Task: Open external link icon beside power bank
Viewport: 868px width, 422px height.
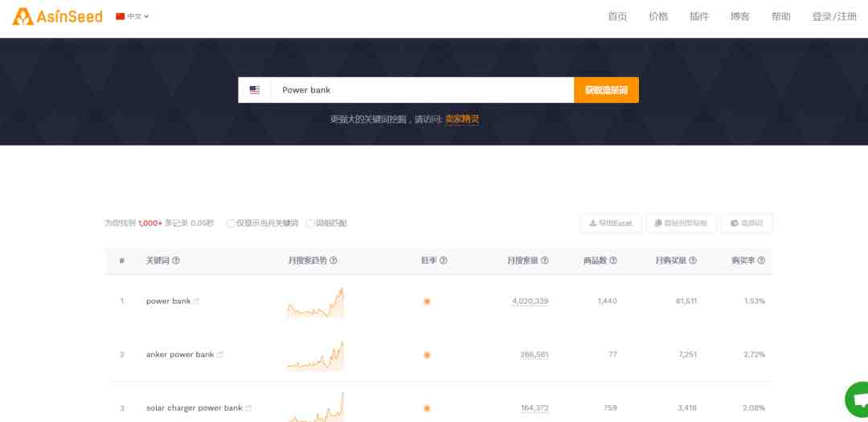Action: pos(197,301)
